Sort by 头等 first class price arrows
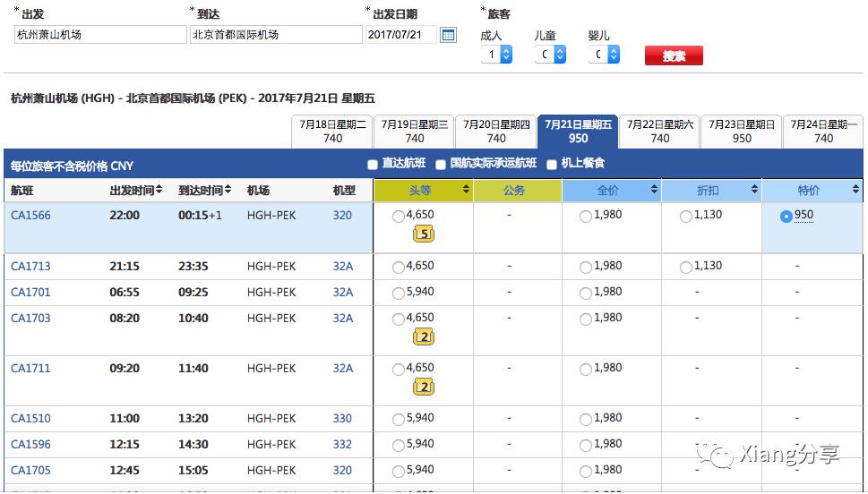 [x=466, y=191]
